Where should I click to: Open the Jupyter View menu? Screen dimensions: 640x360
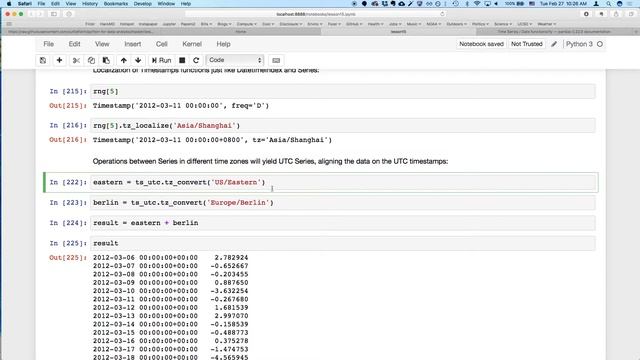click(x=102, y=44)
